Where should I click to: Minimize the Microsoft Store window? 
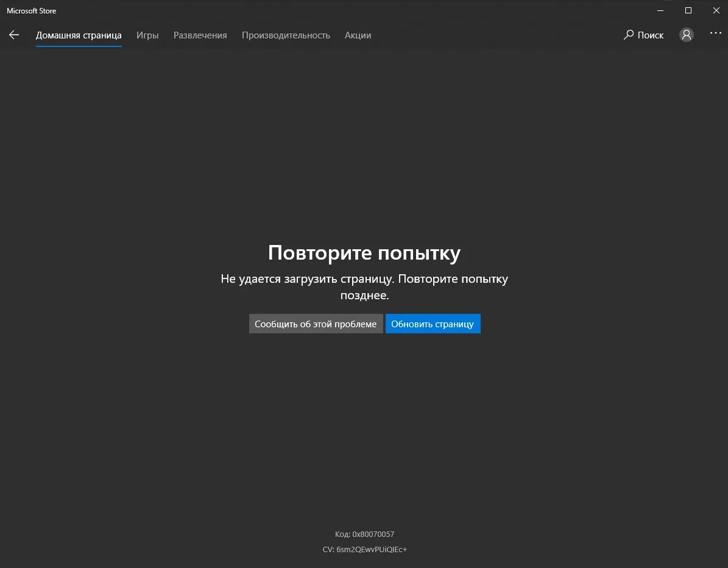660,10
